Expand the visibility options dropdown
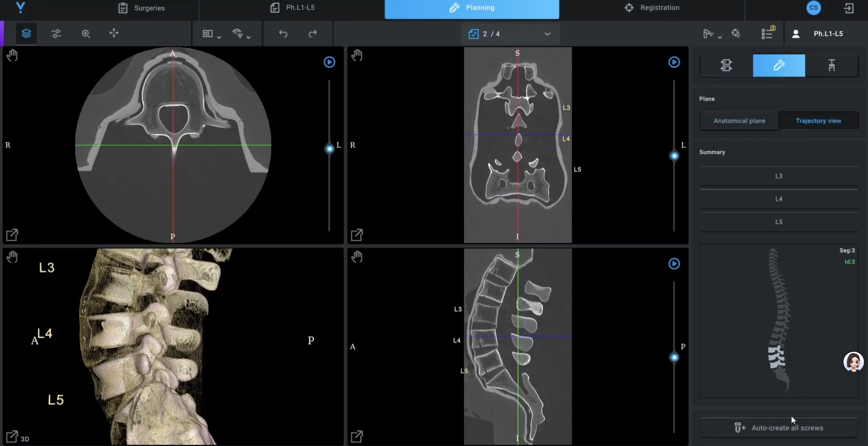The image size is (868, 446). (249, 37)
